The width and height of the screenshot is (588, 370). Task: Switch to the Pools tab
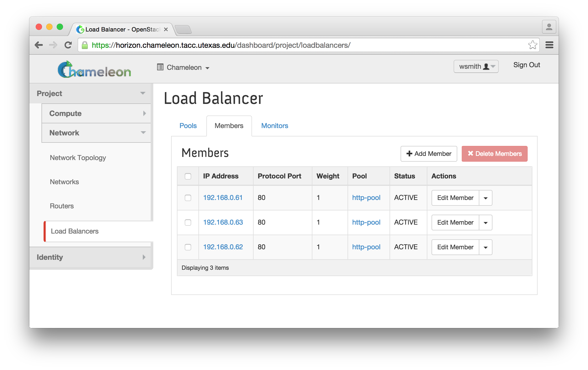188,126
